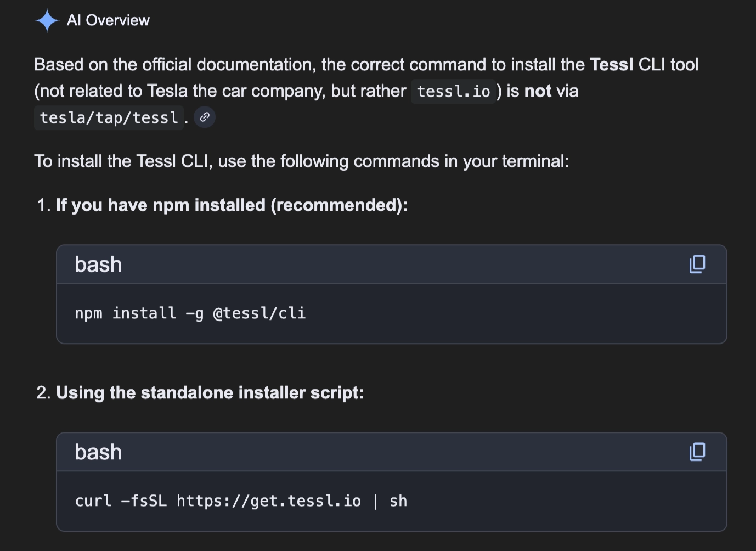Click the curl -fsSL command start
Viewport: 756px width, 551px height.
tap(121, 501)
